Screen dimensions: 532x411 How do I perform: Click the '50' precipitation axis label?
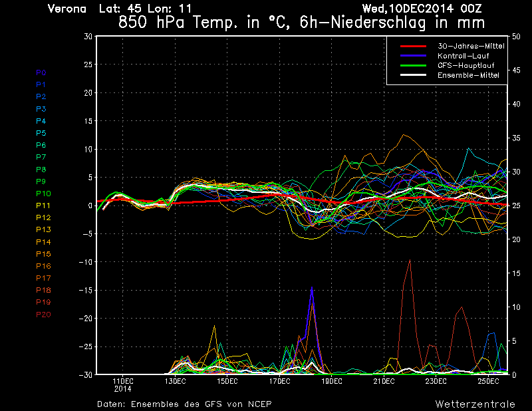pyautogui.click(x=516, y=37)
